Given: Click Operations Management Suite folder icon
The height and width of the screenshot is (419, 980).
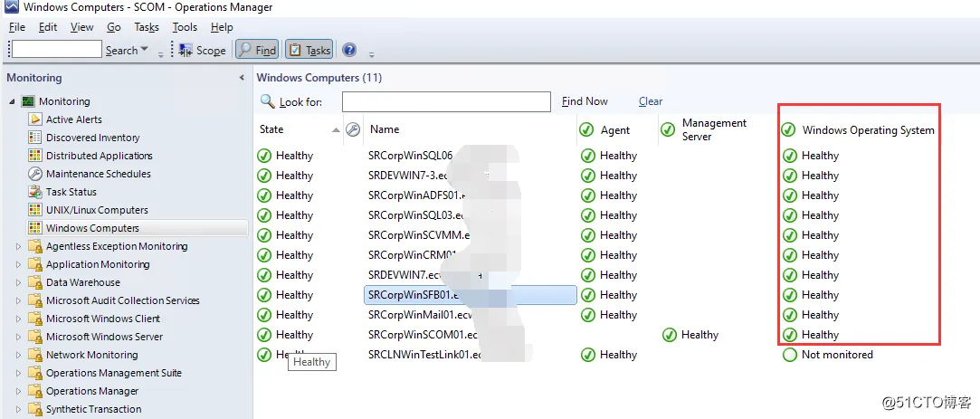Looking at the screenshot, I should (35, 373).
